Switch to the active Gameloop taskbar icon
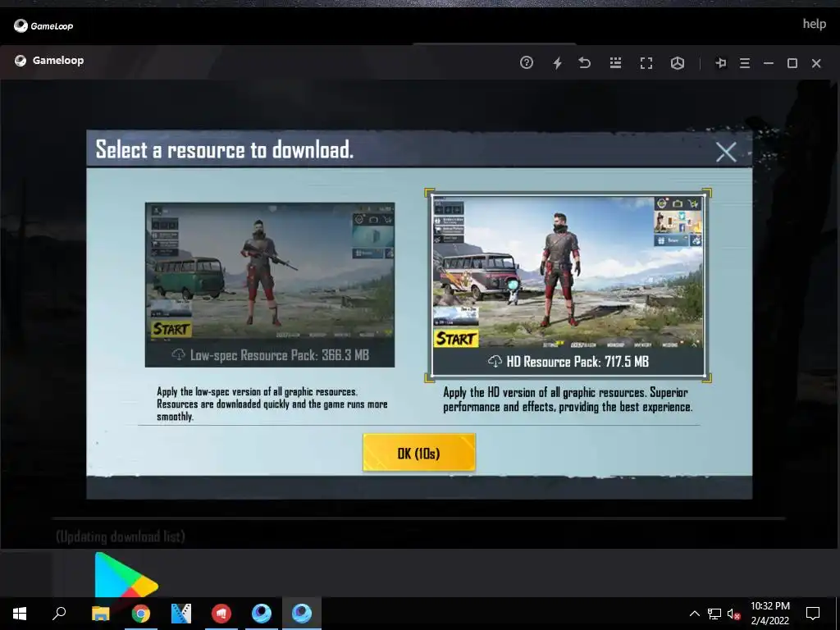The height and width of the screenshot is (630, 840). (x=302, y=614)
